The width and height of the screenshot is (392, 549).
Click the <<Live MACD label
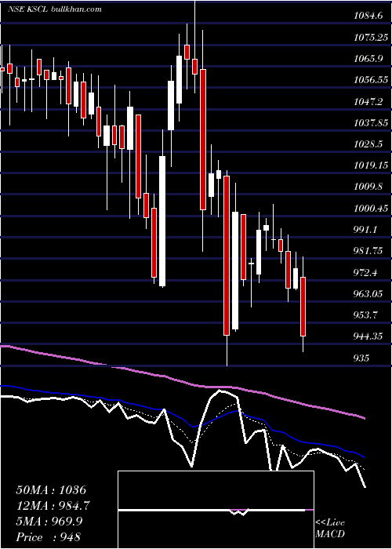click(x=330, y=529)
